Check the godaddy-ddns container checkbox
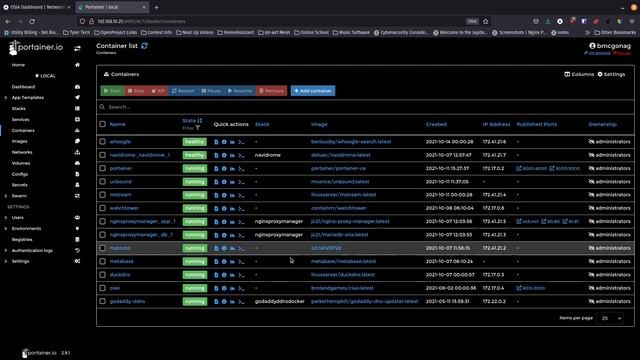640x360 pixels. point(102,301)
